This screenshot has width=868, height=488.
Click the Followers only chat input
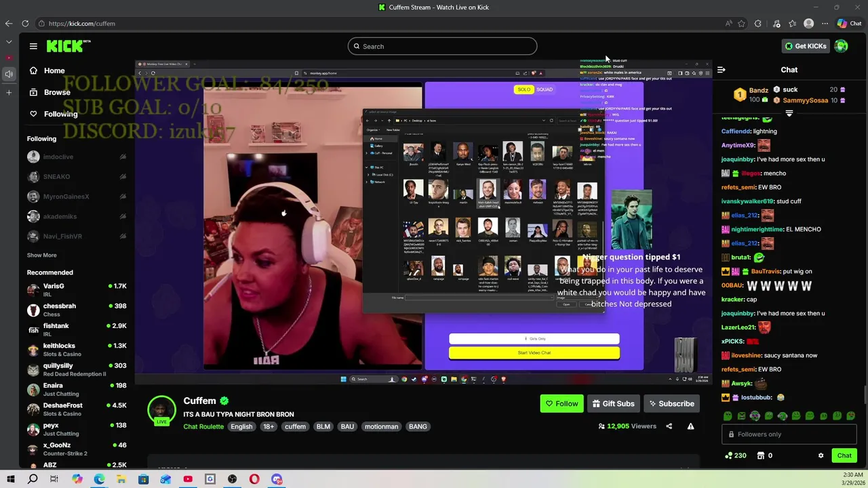tap(789, 434)
